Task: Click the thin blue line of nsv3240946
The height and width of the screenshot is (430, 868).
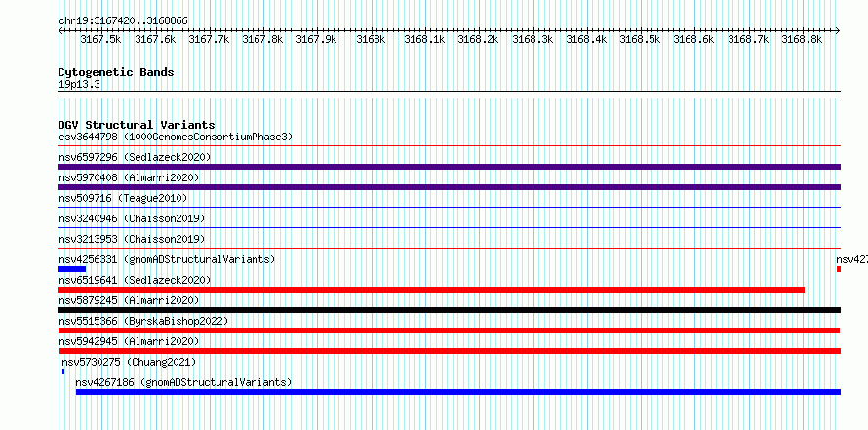Action: click(x=450, y=228)
